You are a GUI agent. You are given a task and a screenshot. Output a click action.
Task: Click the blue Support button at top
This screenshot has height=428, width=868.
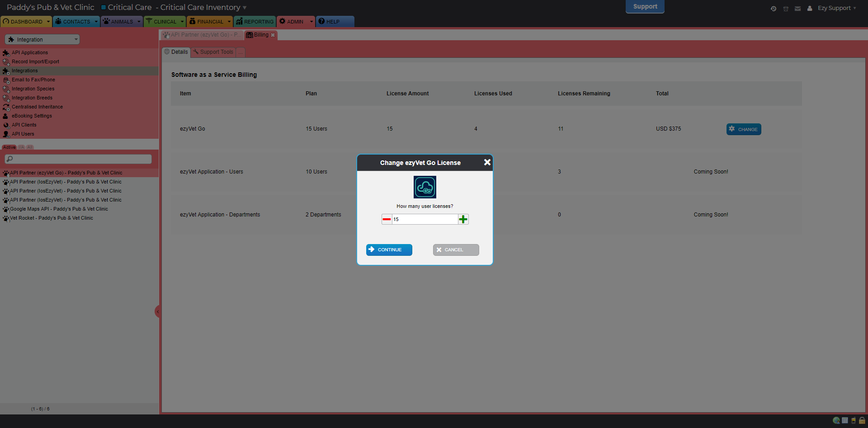[x=645, y=6]
